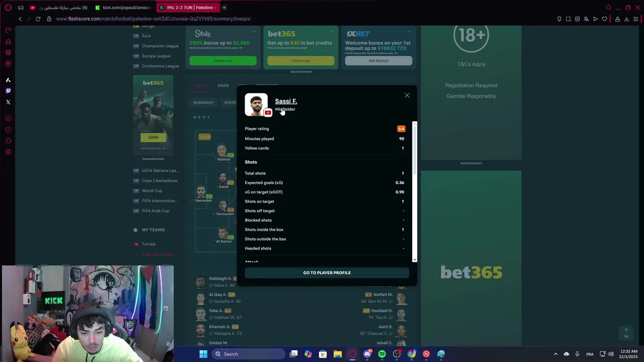Open the easy setup sliders icon
Viewport: 644px width, 362px height.
point(636,19)
